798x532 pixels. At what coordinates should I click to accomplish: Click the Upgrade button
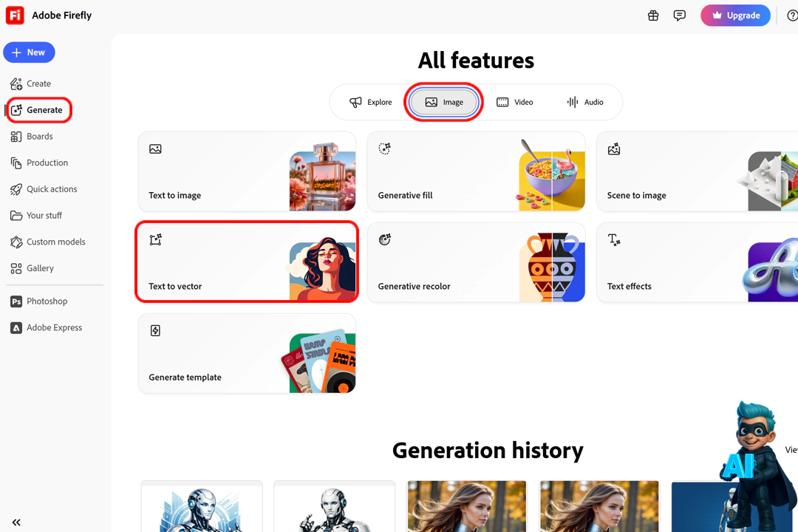[736, 15]
